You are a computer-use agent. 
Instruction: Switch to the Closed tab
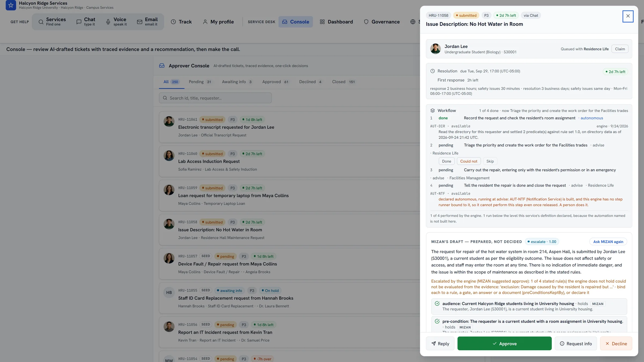click(344, 82)
